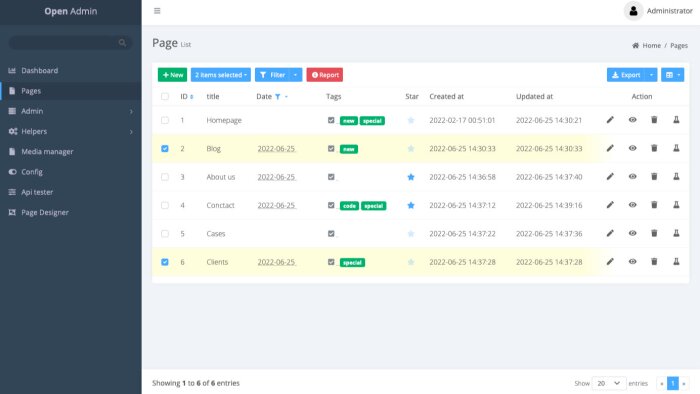Check the About us row checkbox
The image size is (700, 394).
(165, 177)
